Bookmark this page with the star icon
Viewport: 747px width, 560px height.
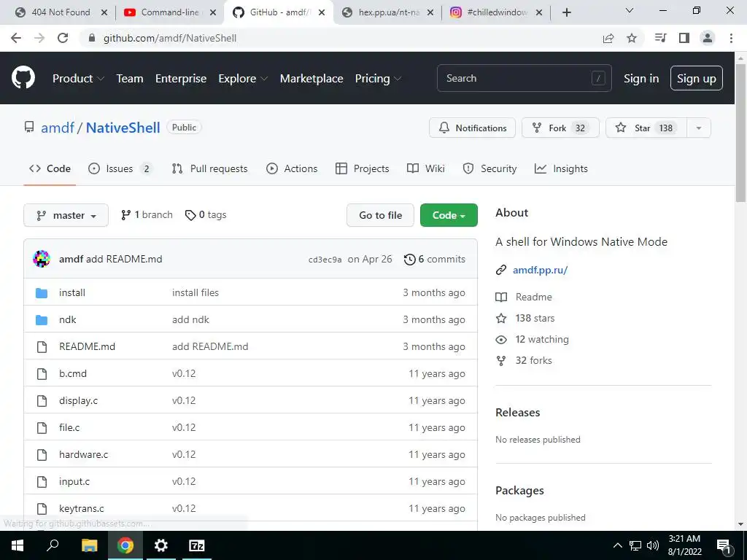coord(632,38)
